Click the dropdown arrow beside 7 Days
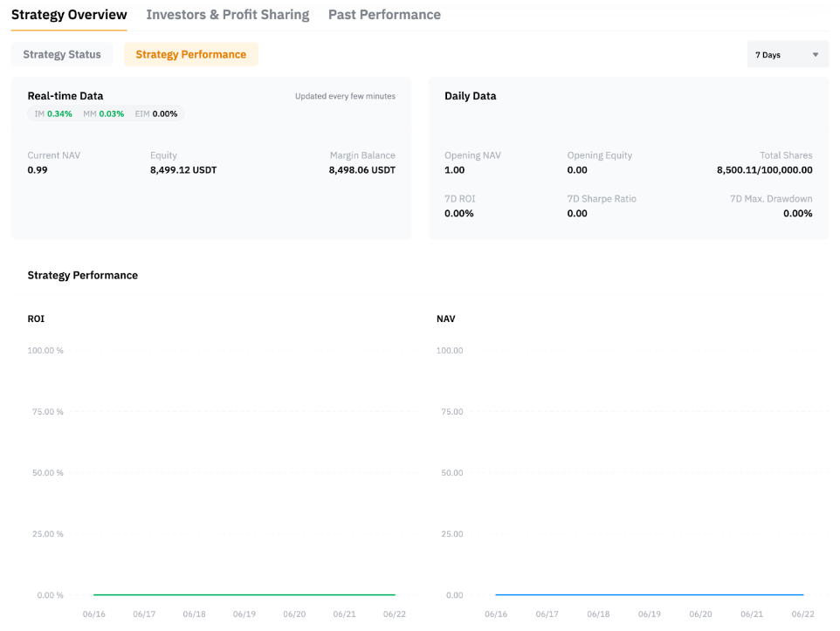 click(816, 55)
